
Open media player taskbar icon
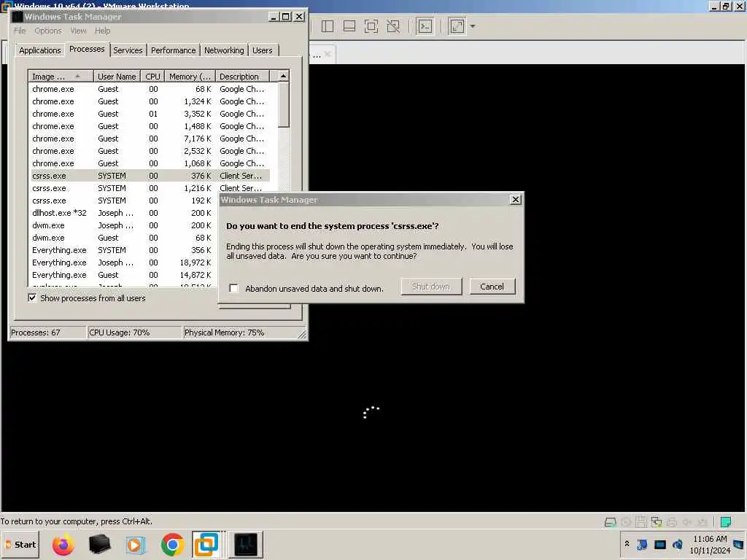tap(135, 544)
